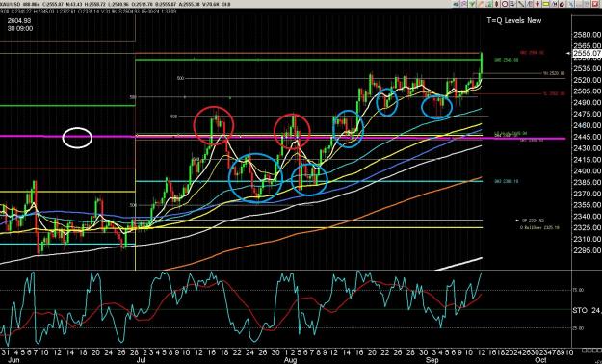Toggle the black magnet snap icon

click(563, 4)
